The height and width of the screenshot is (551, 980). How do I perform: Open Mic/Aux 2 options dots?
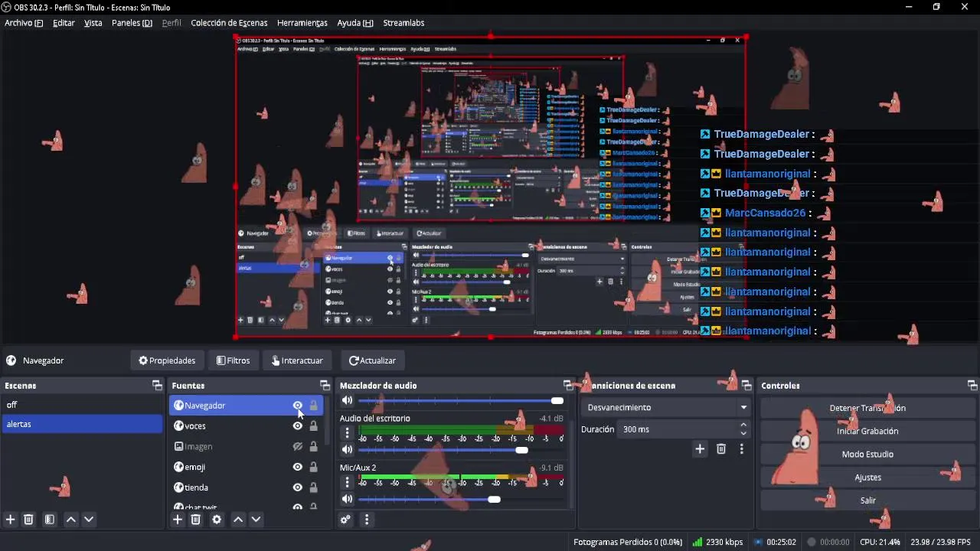click(347, 482)
